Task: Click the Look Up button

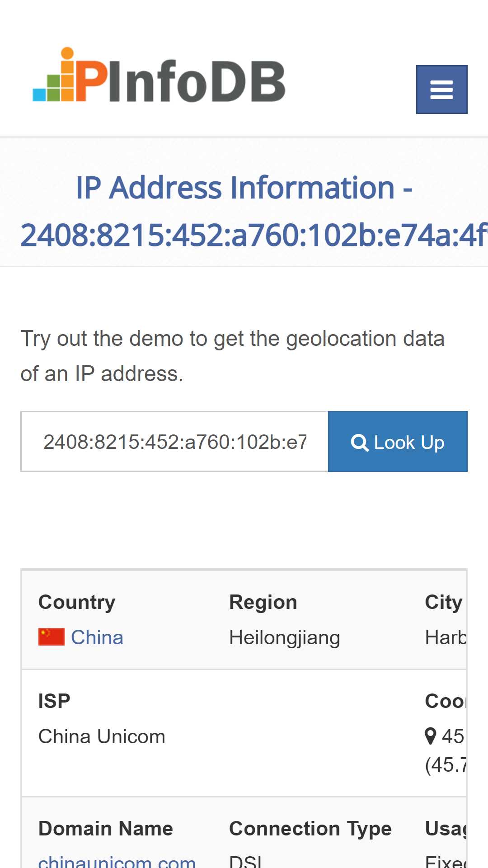Action: pyautogui.click(x=398, y=441)
